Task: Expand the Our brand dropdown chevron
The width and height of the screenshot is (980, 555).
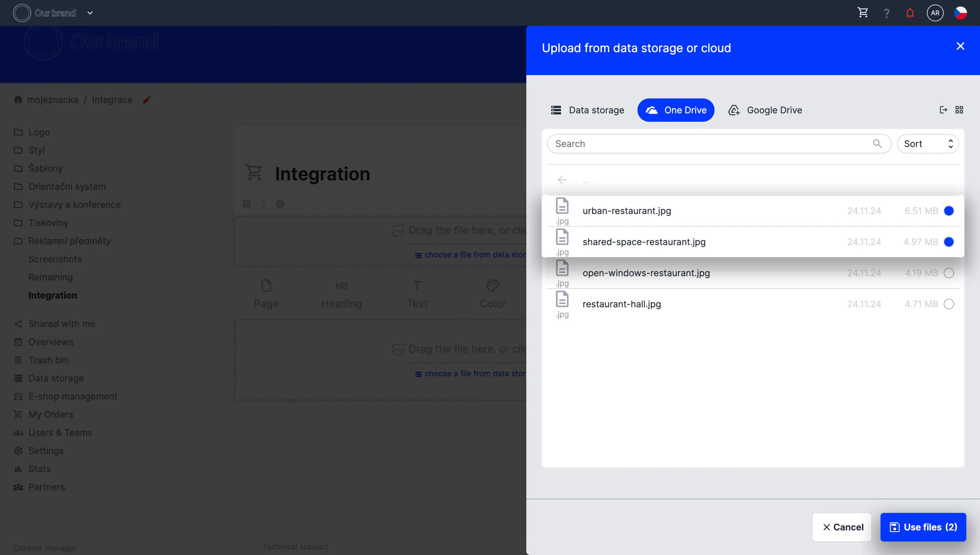Action: pos(90,13)
